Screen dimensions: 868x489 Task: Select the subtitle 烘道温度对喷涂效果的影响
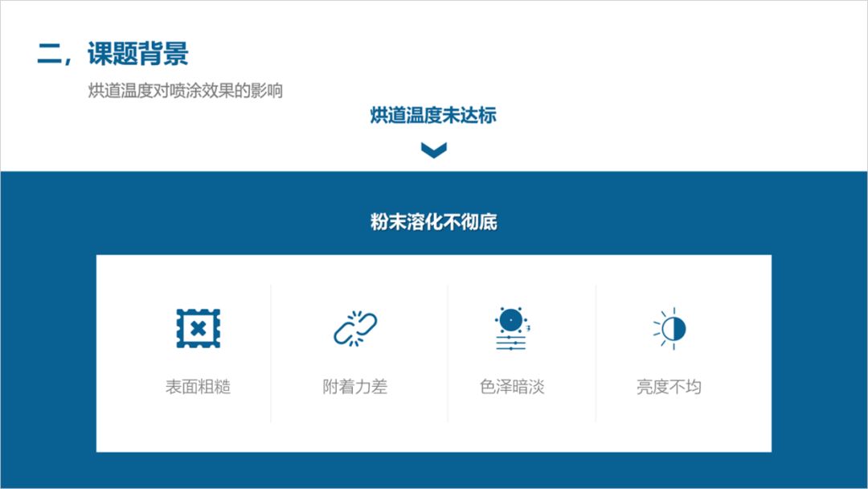[186, 90]
